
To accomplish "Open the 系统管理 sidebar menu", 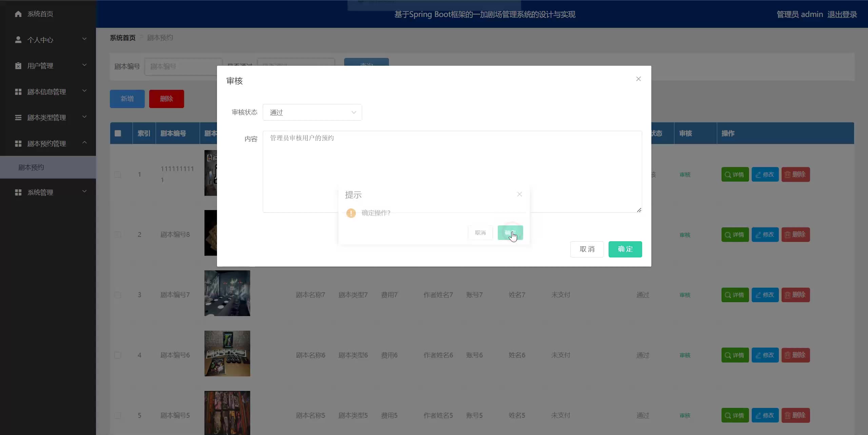I will click(x=40, y=192).
